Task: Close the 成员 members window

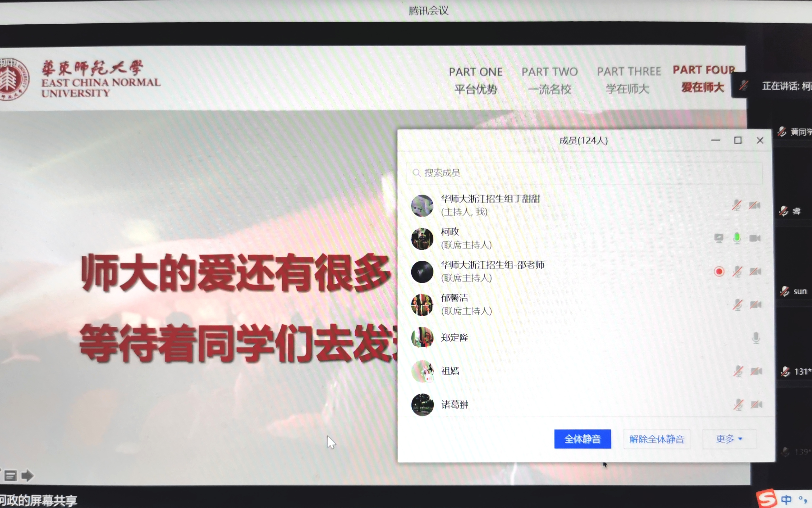Action: tap(760, 141)
